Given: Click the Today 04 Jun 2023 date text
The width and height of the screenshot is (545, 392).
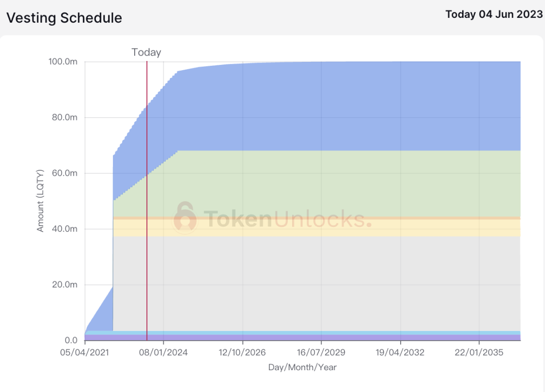Looking at the screenshot, I should pyautogui.click(x=494, y=14).
